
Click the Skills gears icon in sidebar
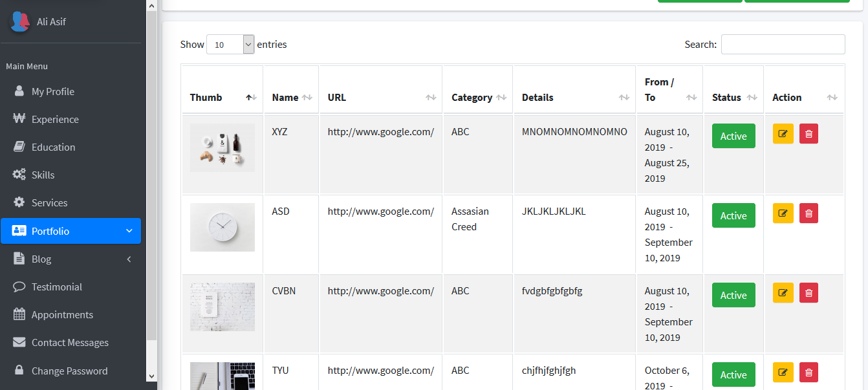click(x=19, y=175)
